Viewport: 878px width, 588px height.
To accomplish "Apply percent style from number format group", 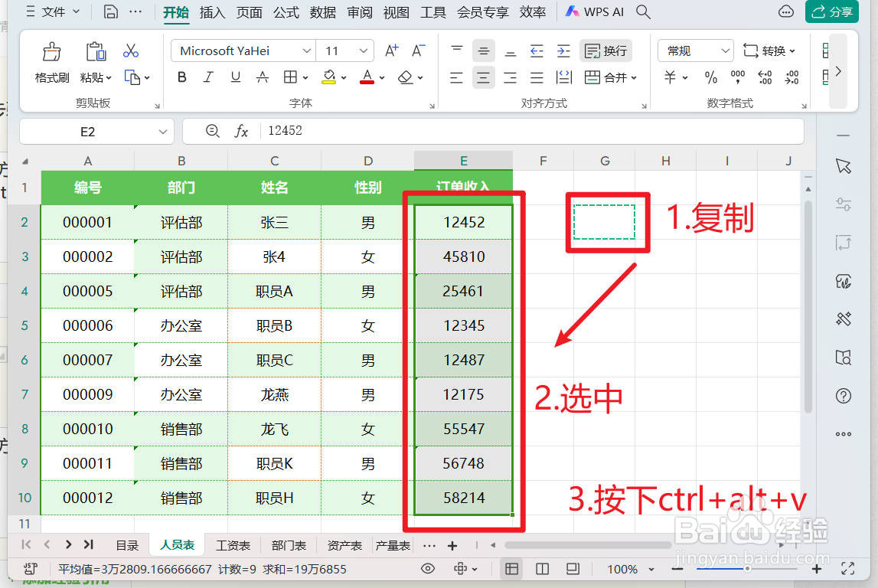I will 710,77.
